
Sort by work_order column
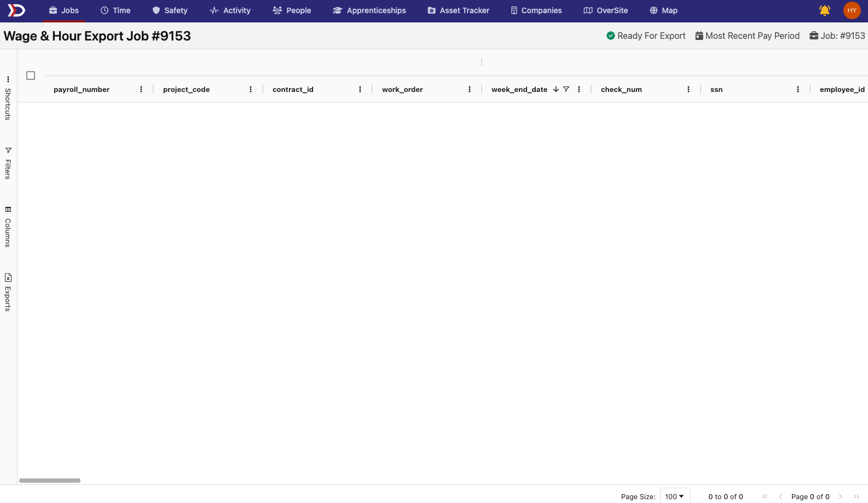pos(402,89)
